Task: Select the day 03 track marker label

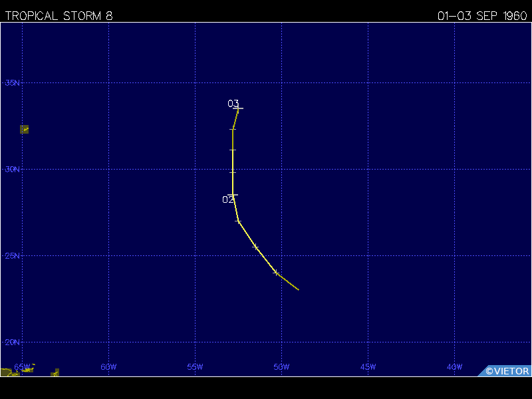Action: 233,104
